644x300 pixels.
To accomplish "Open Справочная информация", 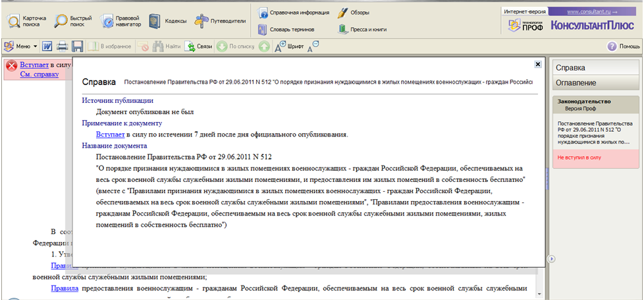I will coord(293,13).
